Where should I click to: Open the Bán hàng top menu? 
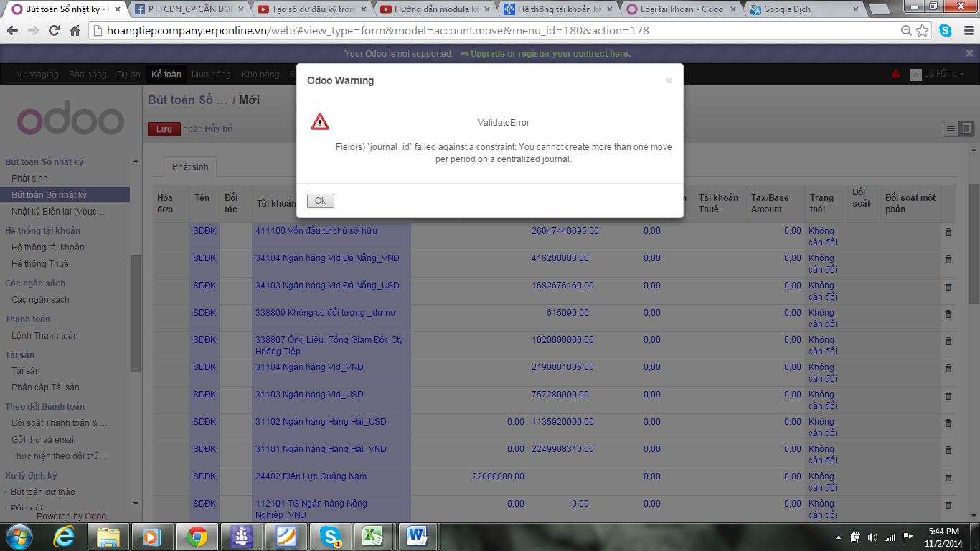(x=88, y=75)
